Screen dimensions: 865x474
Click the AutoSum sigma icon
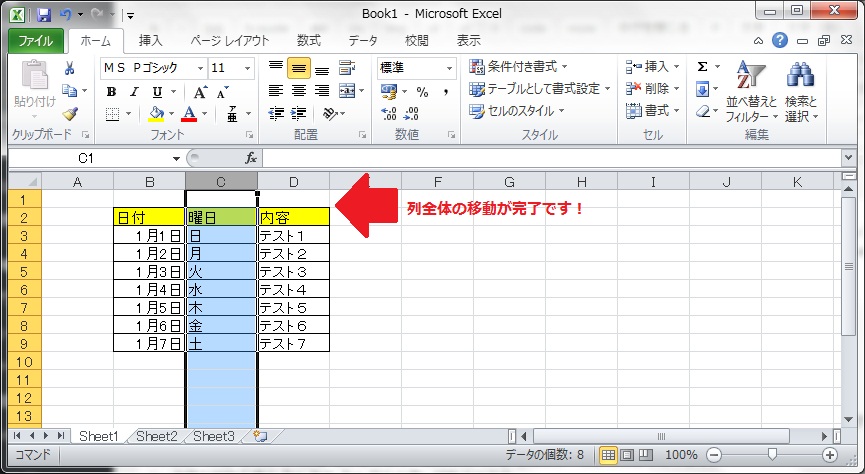click(702, 67)
